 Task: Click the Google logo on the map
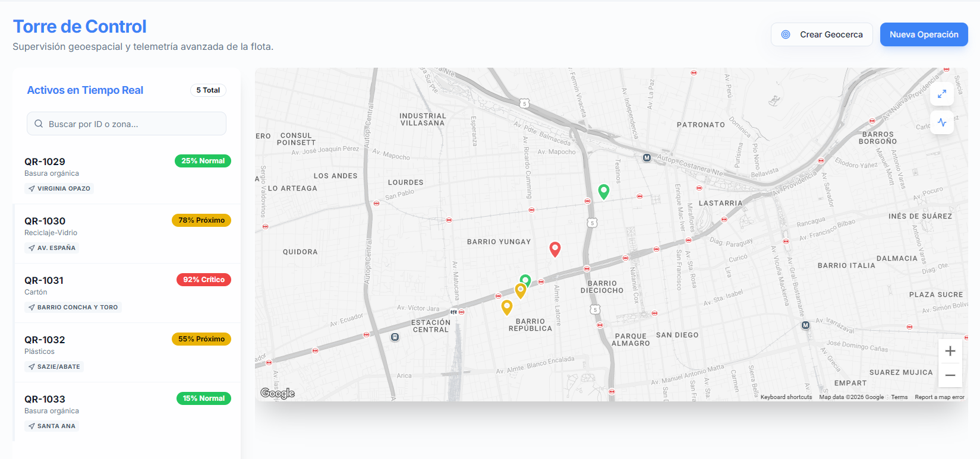[278, 393]
